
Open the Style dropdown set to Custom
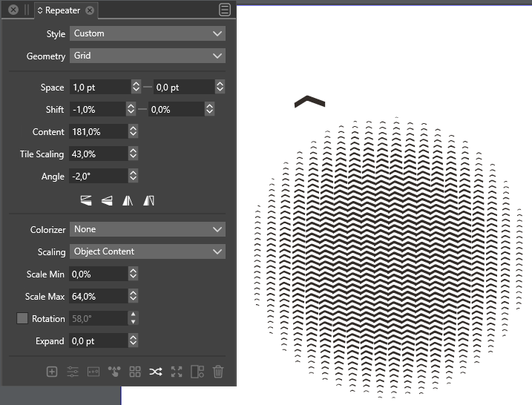pos(147,33)
